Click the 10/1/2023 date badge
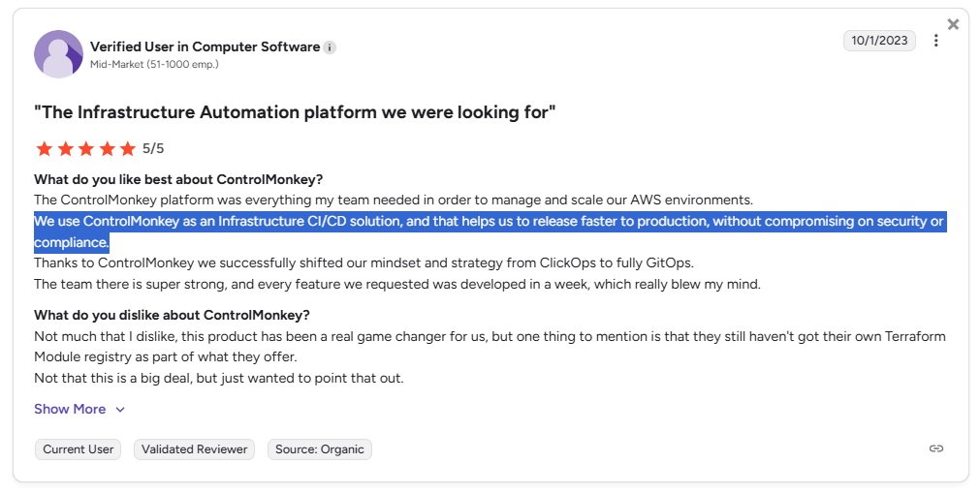The height and width of the screenshot is (494, 980). coord(879,41)
